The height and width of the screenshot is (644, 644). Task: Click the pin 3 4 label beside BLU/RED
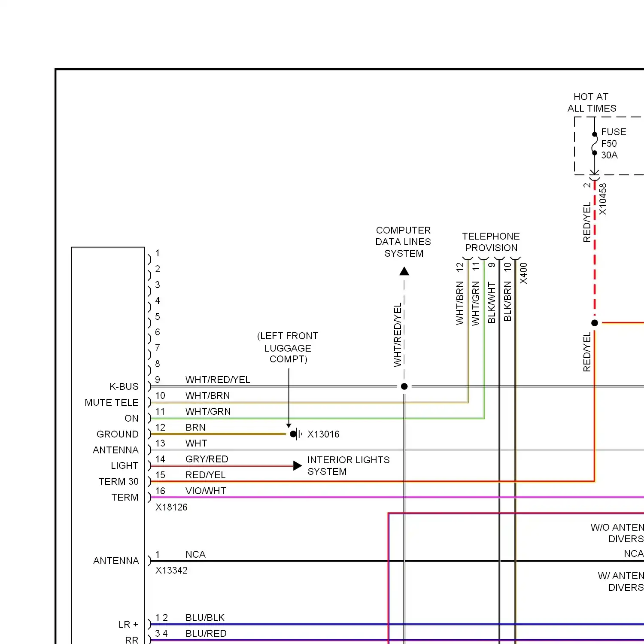[161, 633]
